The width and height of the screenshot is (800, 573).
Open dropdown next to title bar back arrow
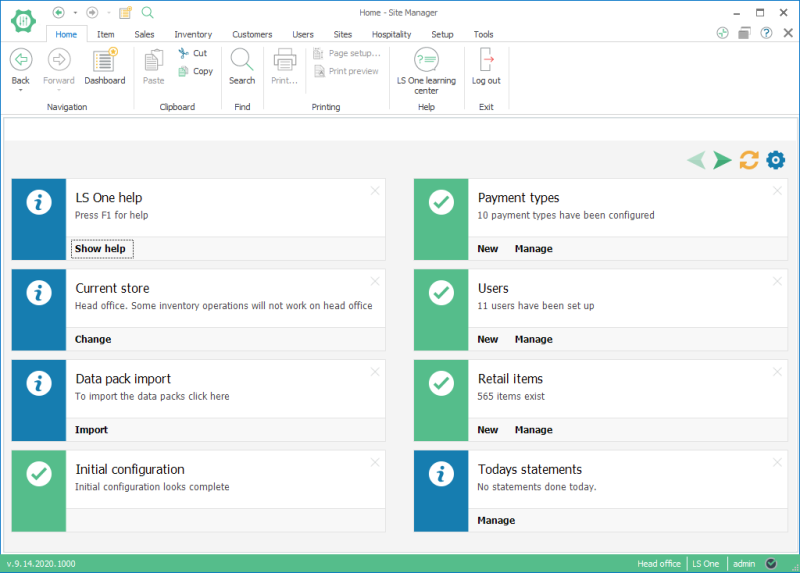[75, 12]
